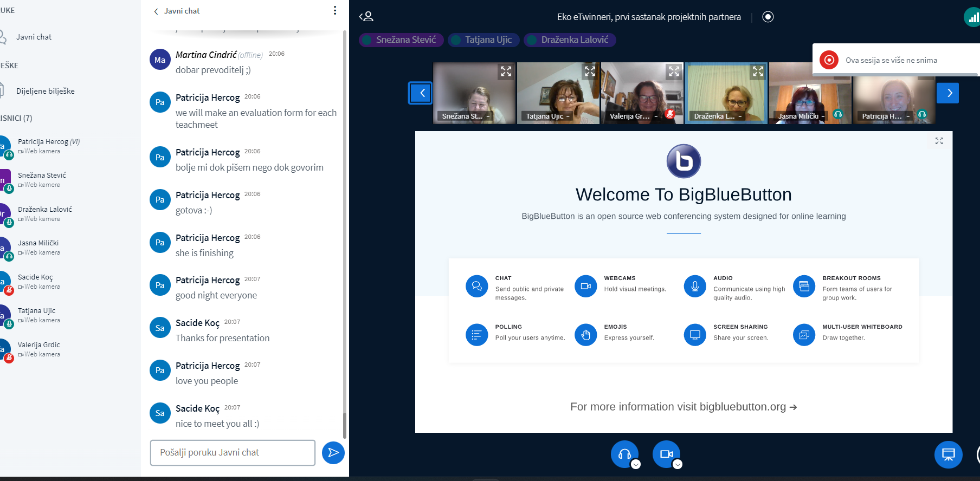The height and width of the screenshot is (481, 980).
Task: Show next webcams with the right arrow
Action: (x=948, y=93)
